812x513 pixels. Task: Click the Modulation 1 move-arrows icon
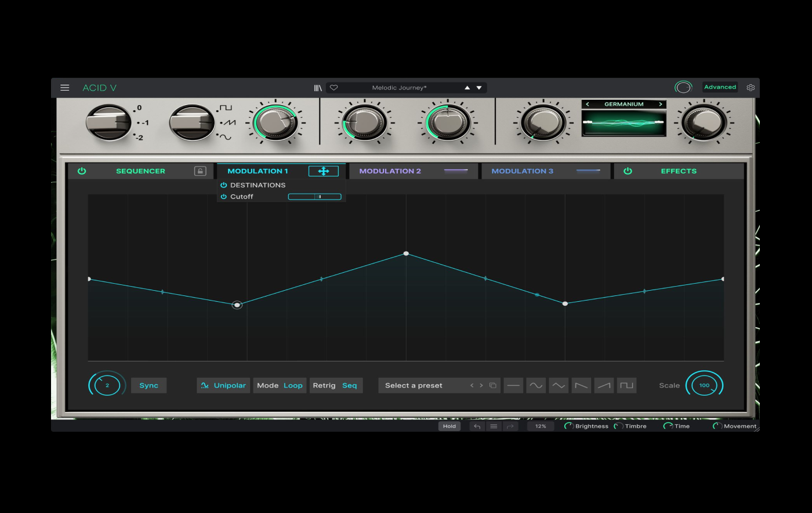point(324,171)
